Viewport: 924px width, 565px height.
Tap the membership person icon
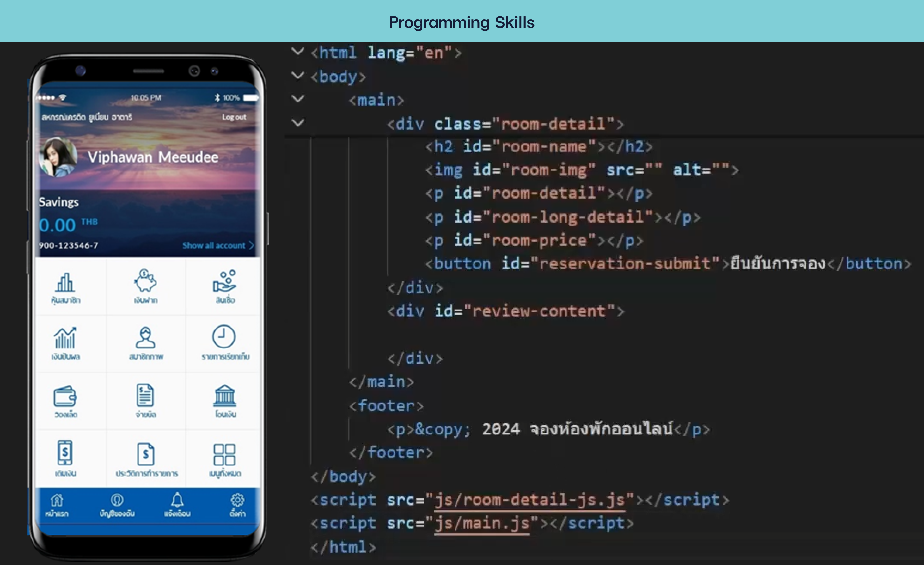point(146,337)
